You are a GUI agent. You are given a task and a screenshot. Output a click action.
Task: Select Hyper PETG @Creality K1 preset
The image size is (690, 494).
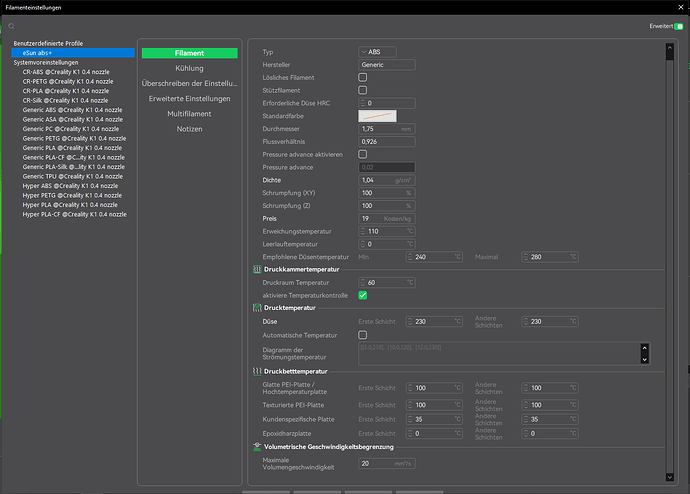click(72, 195)
